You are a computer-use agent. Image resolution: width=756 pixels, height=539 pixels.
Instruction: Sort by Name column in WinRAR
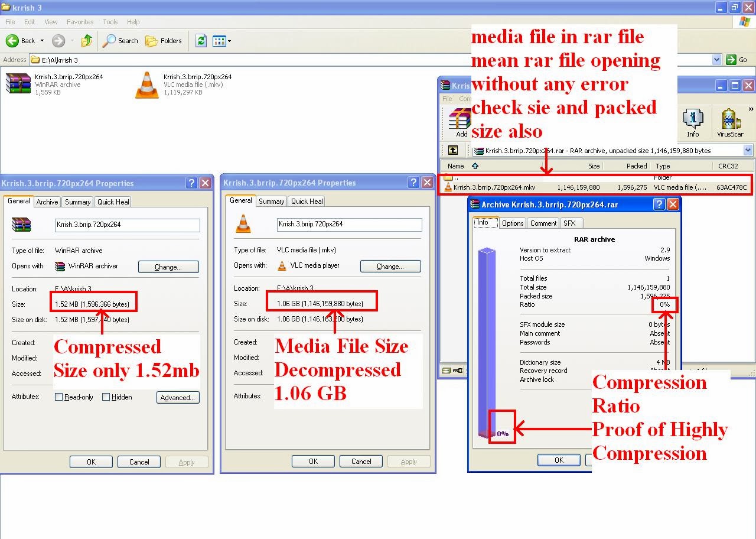click(455, 166)
